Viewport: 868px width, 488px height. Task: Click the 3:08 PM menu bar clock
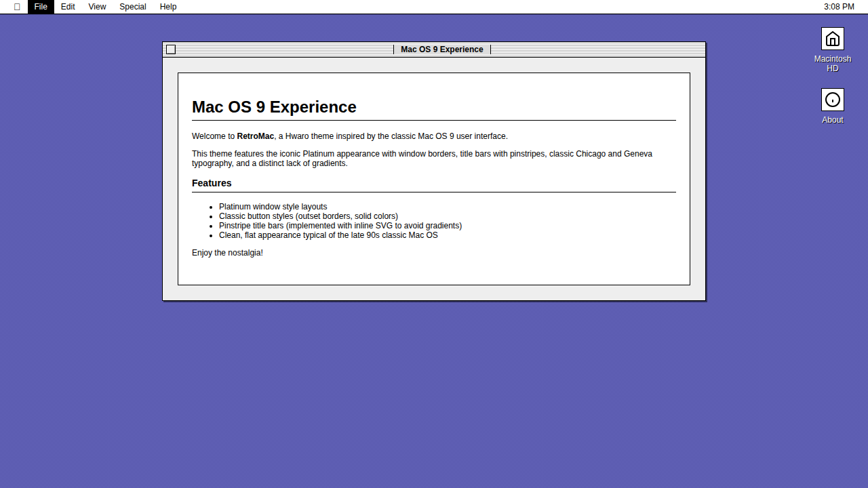point(839,7)
